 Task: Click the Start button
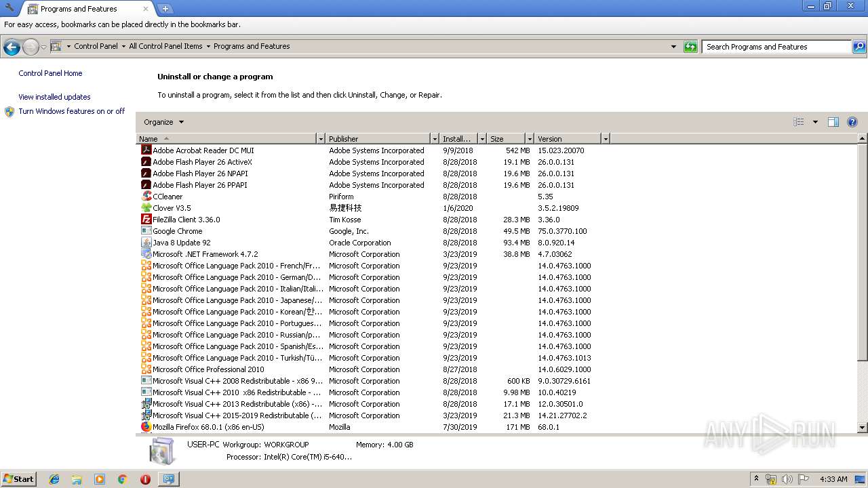[x=18, y=479]
